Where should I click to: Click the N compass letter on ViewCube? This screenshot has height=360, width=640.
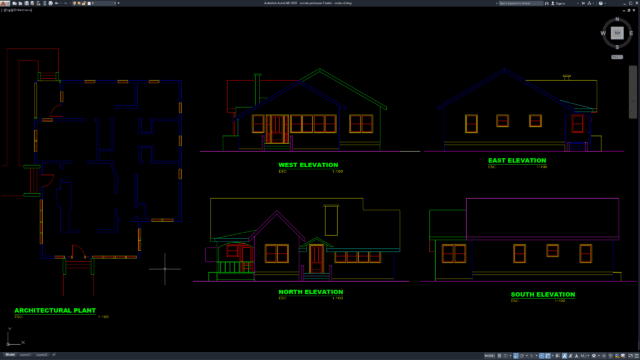617,19
